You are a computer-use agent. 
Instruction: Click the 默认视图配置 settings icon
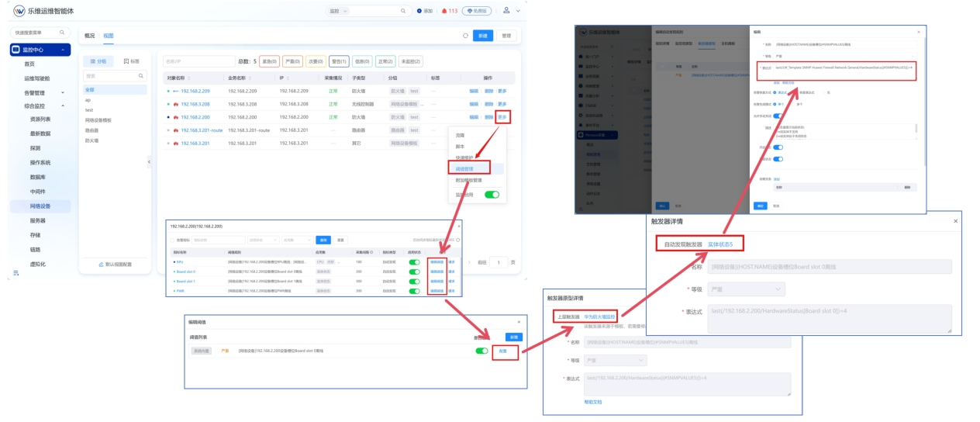tap(99, 265)
